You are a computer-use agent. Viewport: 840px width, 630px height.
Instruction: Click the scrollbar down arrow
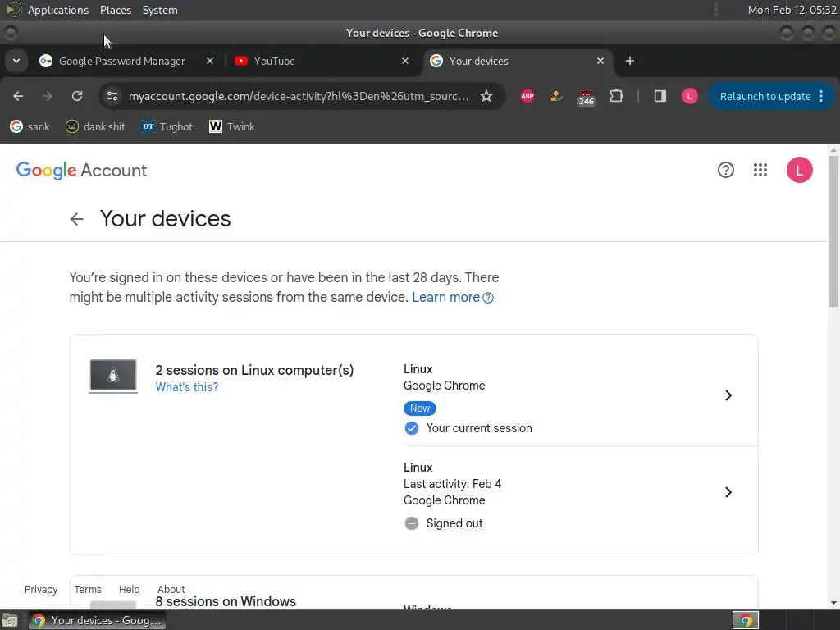[x=833, y=603]
